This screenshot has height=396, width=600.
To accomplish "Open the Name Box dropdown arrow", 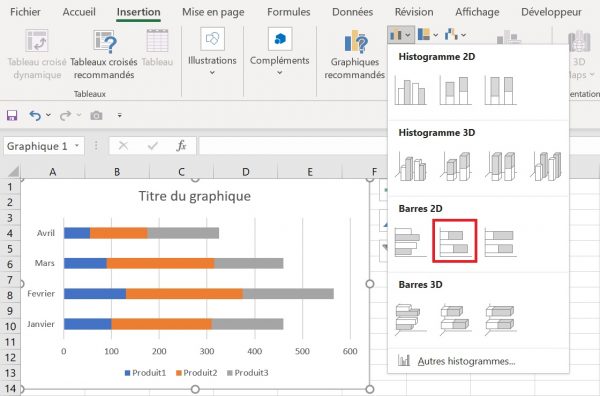I will tap(77, 146).
